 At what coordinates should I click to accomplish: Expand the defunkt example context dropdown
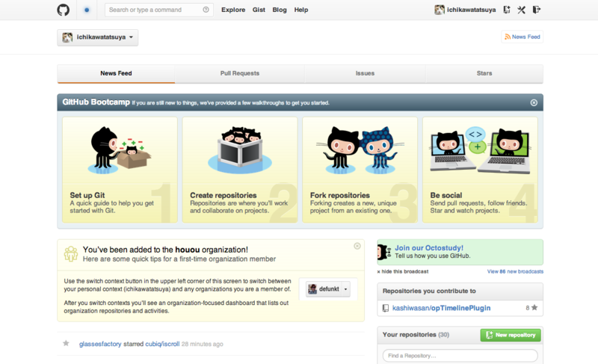tap(328, 289)
